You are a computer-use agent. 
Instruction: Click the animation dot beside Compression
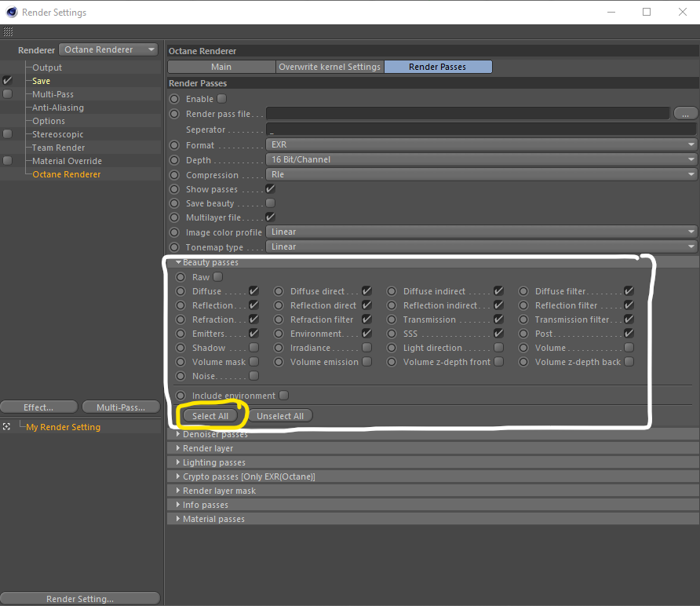[x=174, y=175]
